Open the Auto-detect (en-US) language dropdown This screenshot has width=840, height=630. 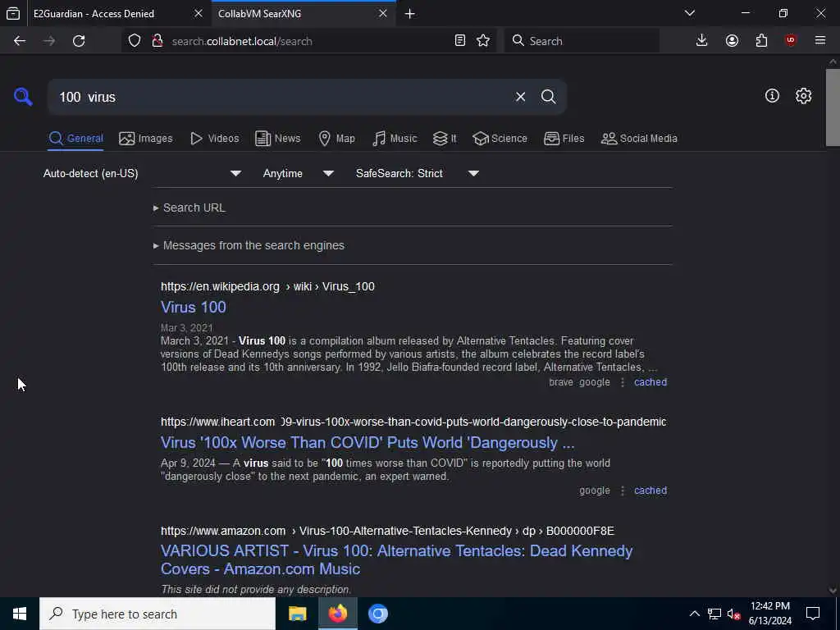click(142, 174)
